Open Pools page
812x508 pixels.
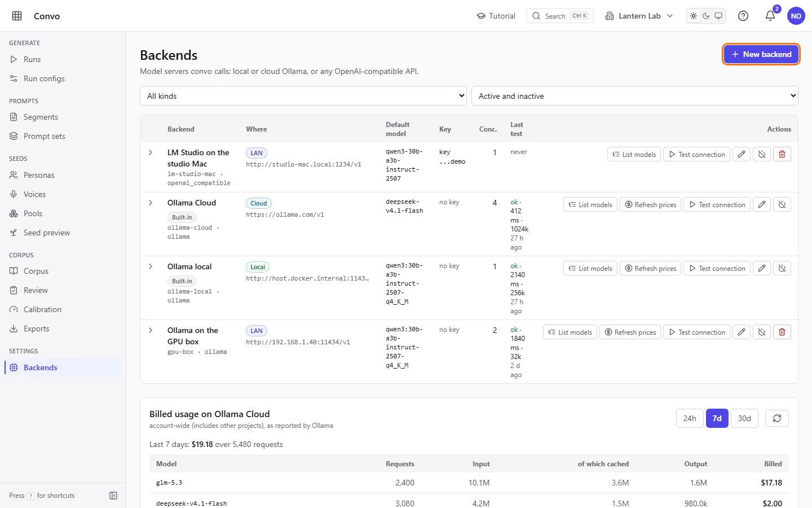[63, 213]
